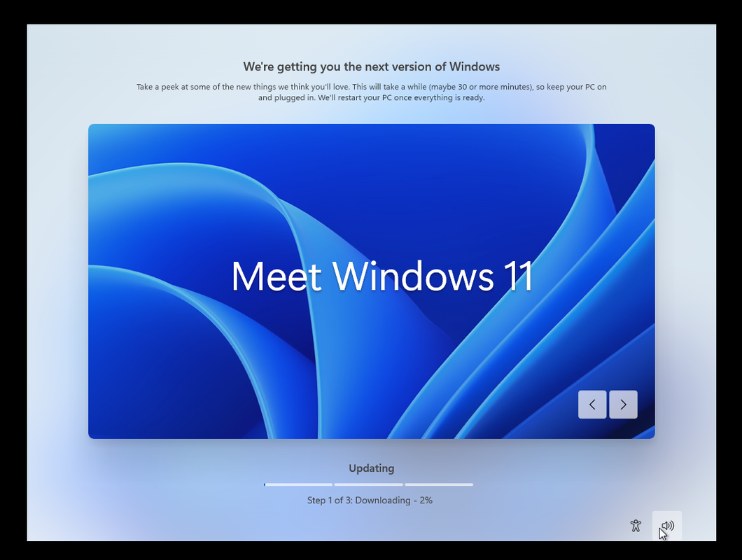The width and height of the screenshot is (742, 560).
Task: Click the first progress bar segment
Action: [298, 484]
